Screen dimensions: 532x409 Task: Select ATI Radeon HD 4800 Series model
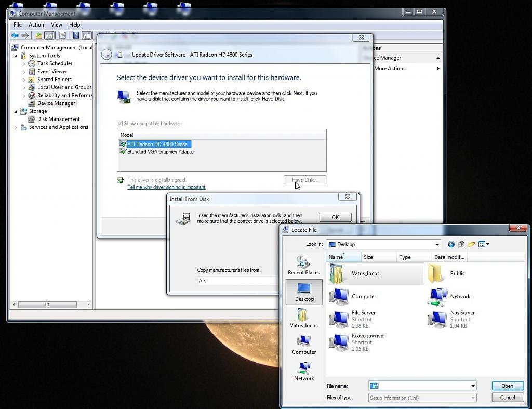(156, 144)
